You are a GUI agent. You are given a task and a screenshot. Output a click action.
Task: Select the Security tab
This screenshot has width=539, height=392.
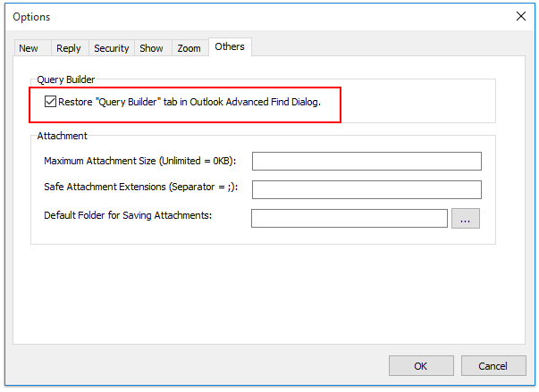112,48
